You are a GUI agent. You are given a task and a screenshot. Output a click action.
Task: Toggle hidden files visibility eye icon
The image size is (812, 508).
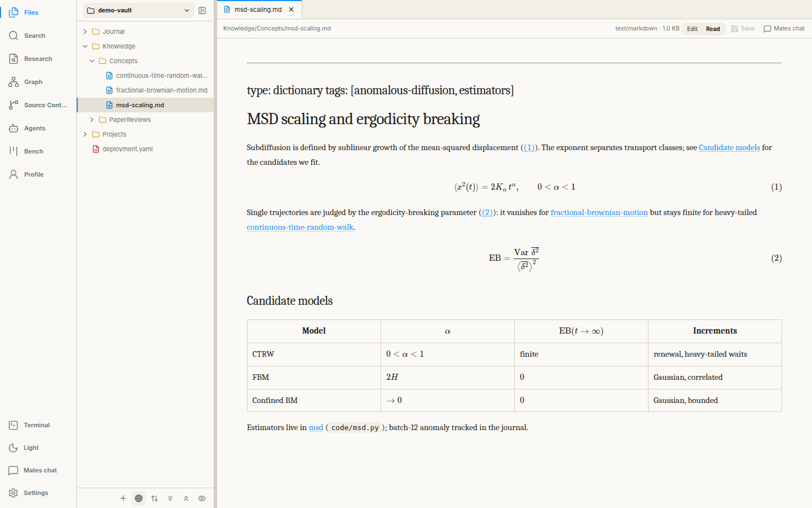pos(202,498)
